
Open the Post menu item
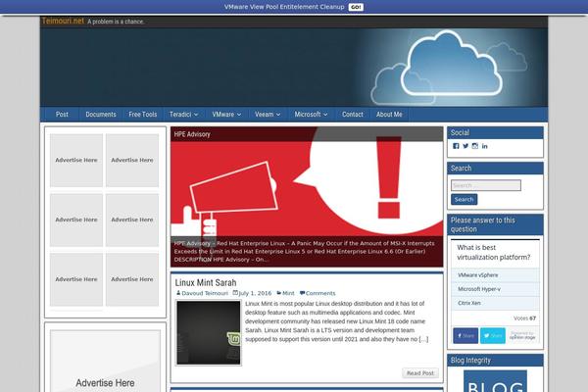(62, 115)
